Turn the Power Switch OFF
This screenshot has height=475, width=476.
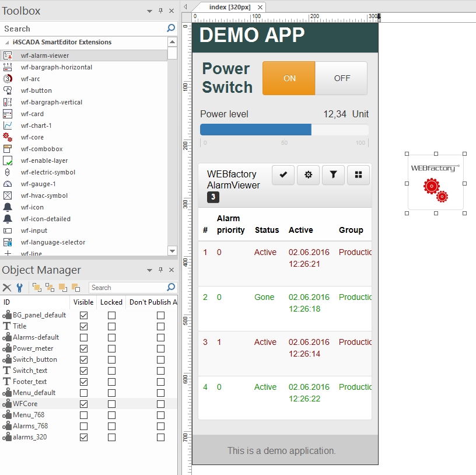[x=341, y=78]
